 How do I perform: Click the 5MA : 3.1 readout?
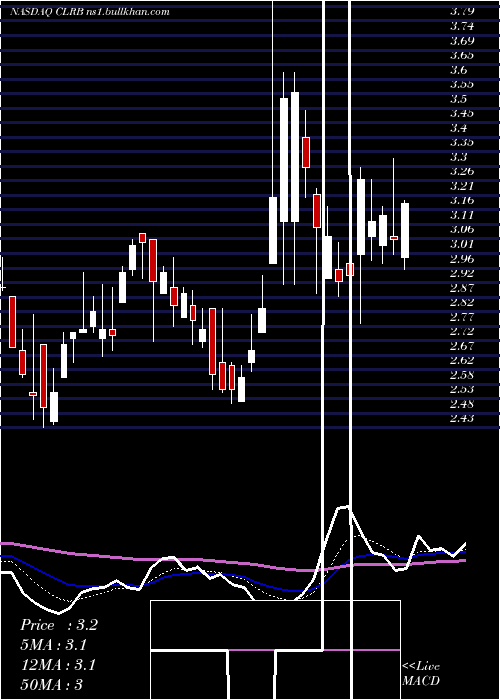tap(54, 645)
